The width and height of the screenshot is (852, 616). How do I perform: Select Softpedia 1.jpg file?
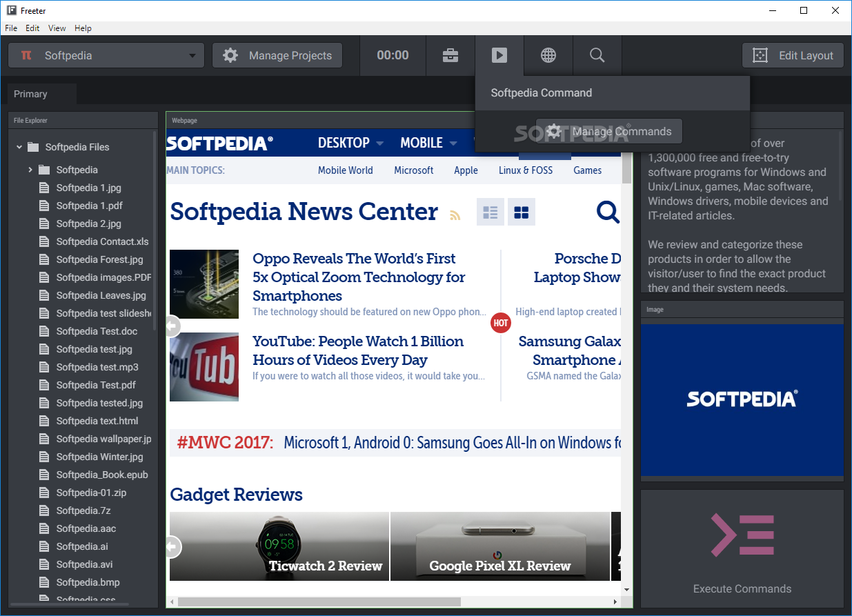pyautogui.click(x=89, y=188)
